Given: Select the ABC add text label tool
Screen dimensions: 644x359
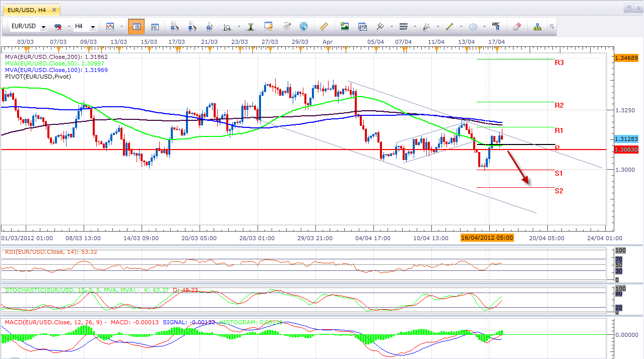Looking at the screenshot, I should tap(496, 26).
